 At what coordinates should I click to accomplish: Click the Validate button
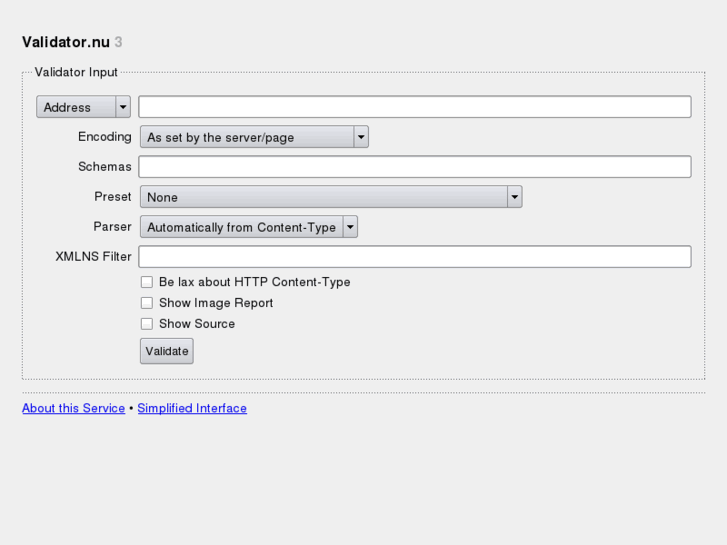[x=166, y=351]
